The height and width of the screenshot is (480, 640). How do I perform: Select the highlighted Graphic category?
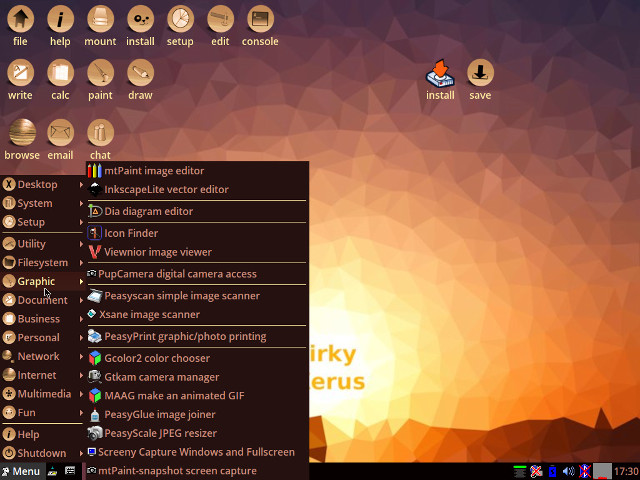coord(42,281)
